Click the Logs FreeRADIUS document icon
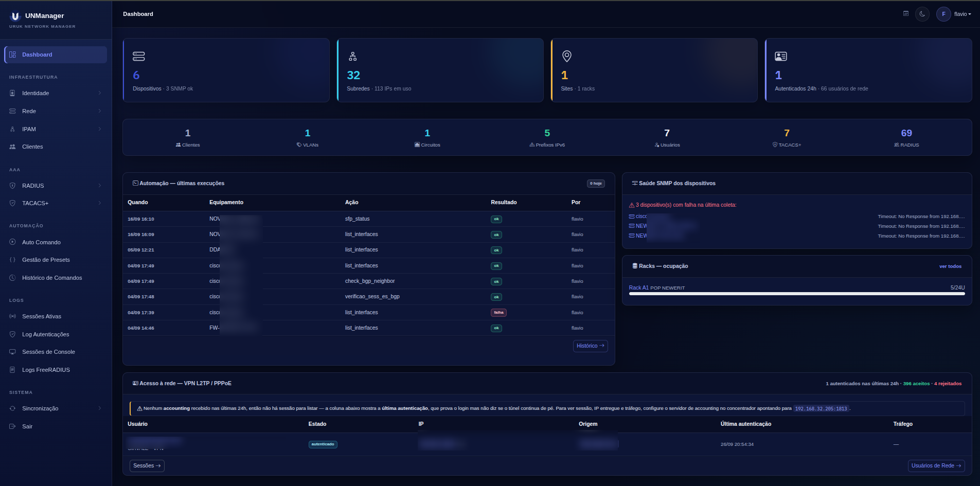Screen dimensions: 980x486 tap(12, 370)
